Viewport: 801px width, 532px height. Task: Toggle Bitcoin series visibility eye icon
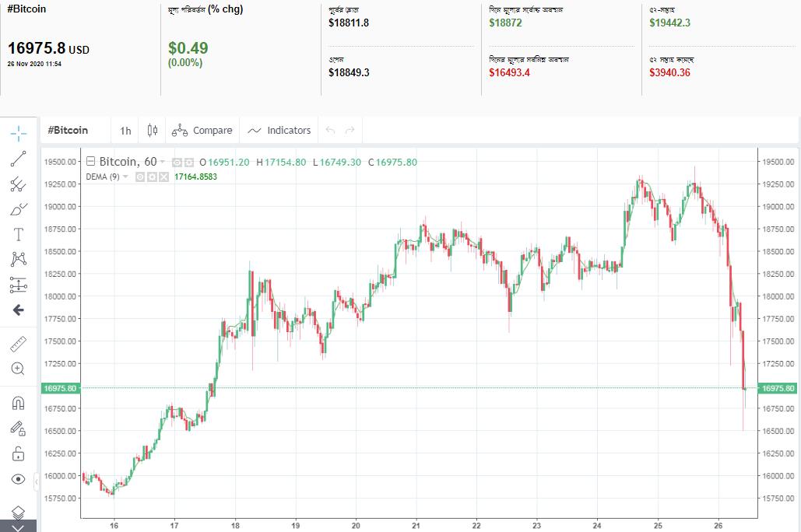coord(177,163)
